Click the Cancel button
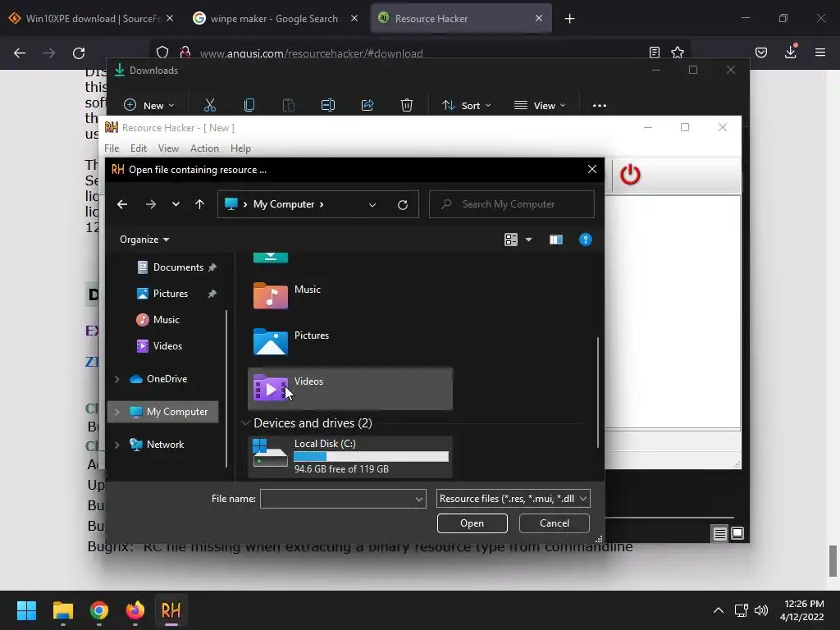Viewport: 840px width, 630px height. (554, 523)
